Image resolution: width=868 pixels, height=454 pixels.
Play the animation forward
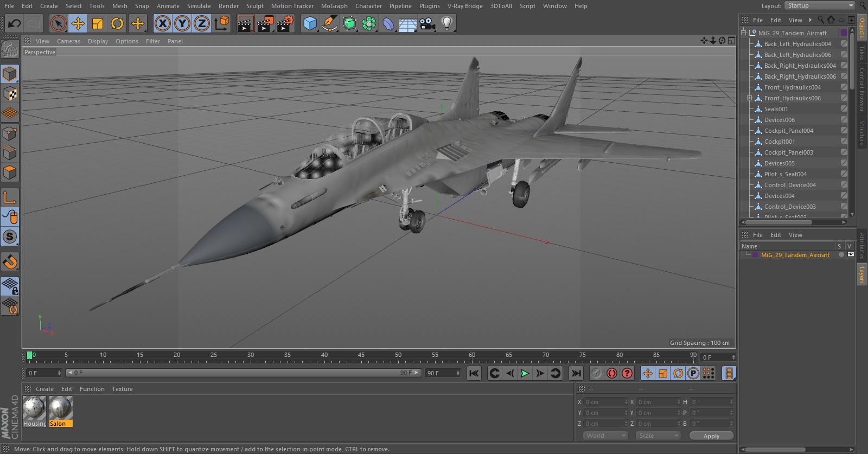pos(525,373)
